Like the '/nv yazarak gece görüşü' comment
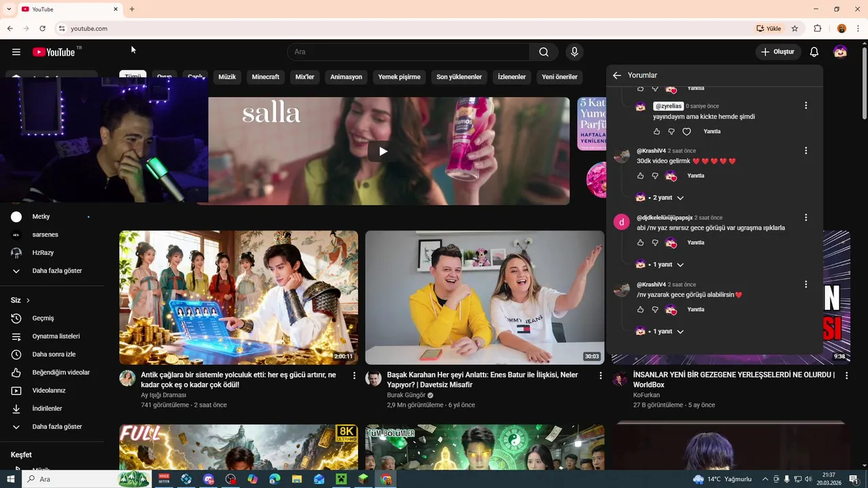 640,309
